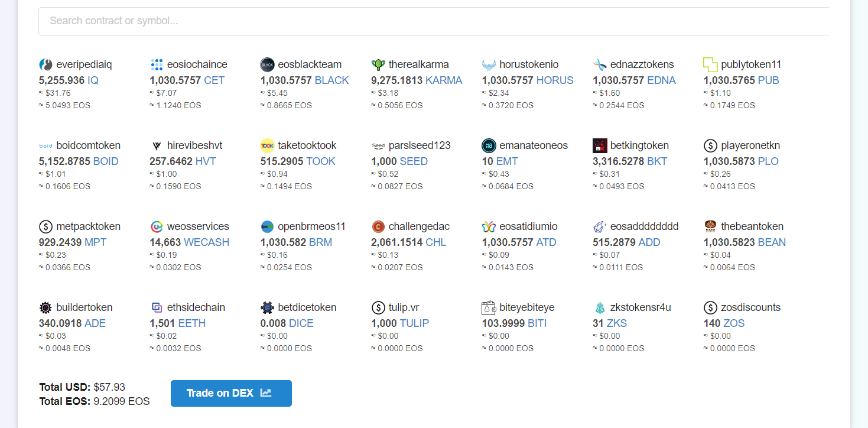The image size is (868, 428).
Task: Click the balance 515.2879 ADD
Action: point(626,242)
